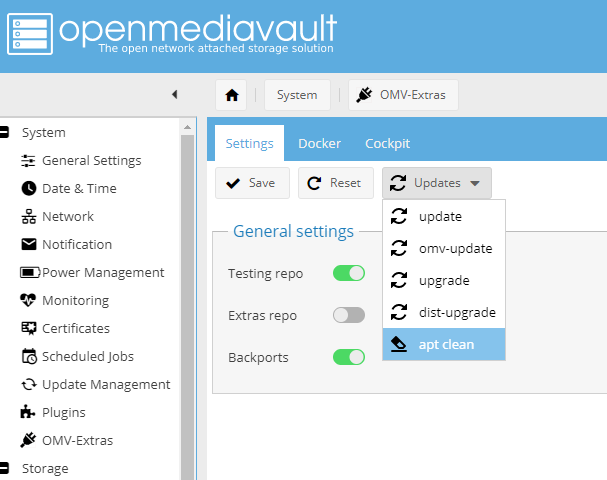The width and height of the screenshot is (607, 480).
Task: Click the Reset button
Action: coord(336,183)
